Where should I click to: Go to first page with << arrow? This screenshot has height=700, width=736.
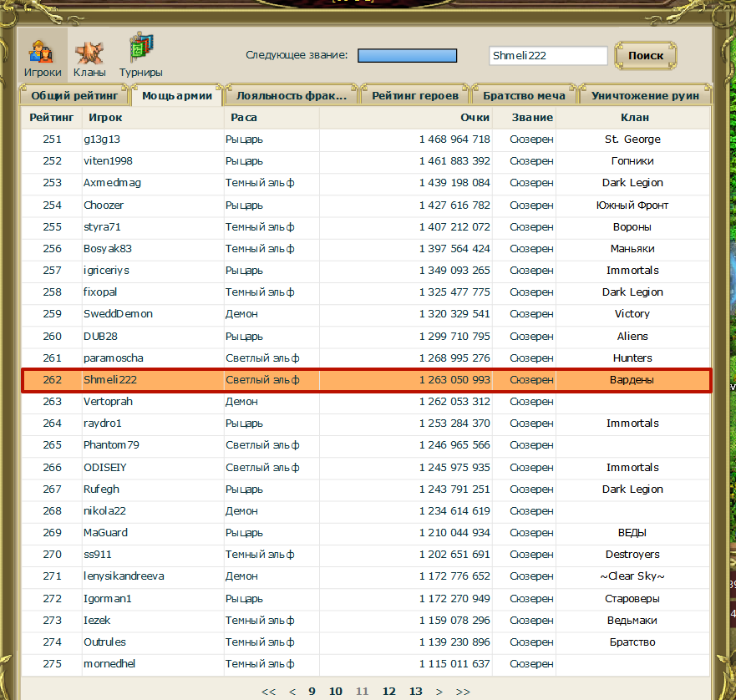click(x=268, y=692)
